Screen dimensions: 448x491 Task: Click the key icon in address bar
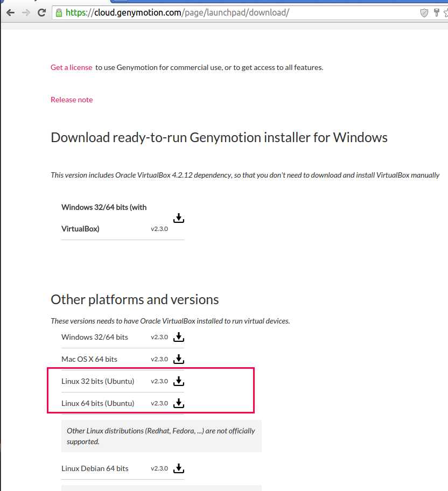tap(436, 12)
